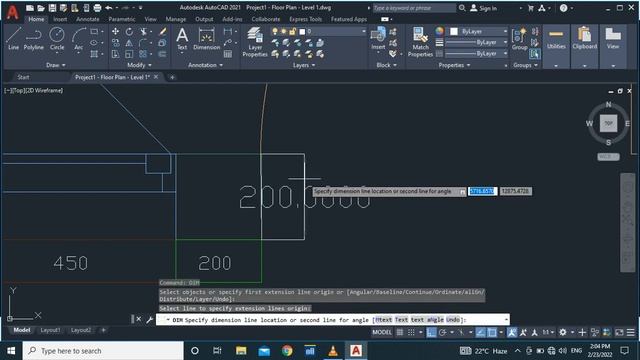The image size is (640, 360).
Task: Click the Plot printer icon
Action: click(97, 8)
